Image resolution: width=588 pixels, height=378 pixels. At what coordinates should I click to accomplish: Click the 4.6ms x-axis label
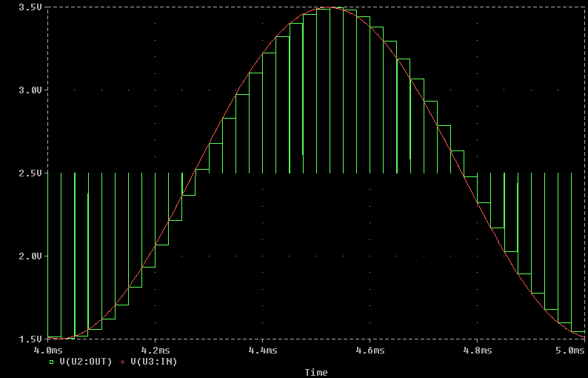click(x=370, y=351)
